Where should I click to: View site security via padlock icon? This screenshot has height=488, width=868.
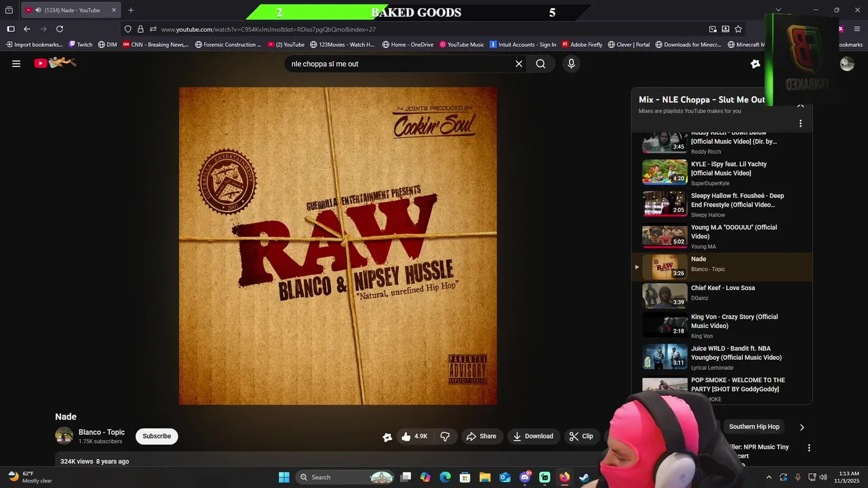click(x=140, y=29)
